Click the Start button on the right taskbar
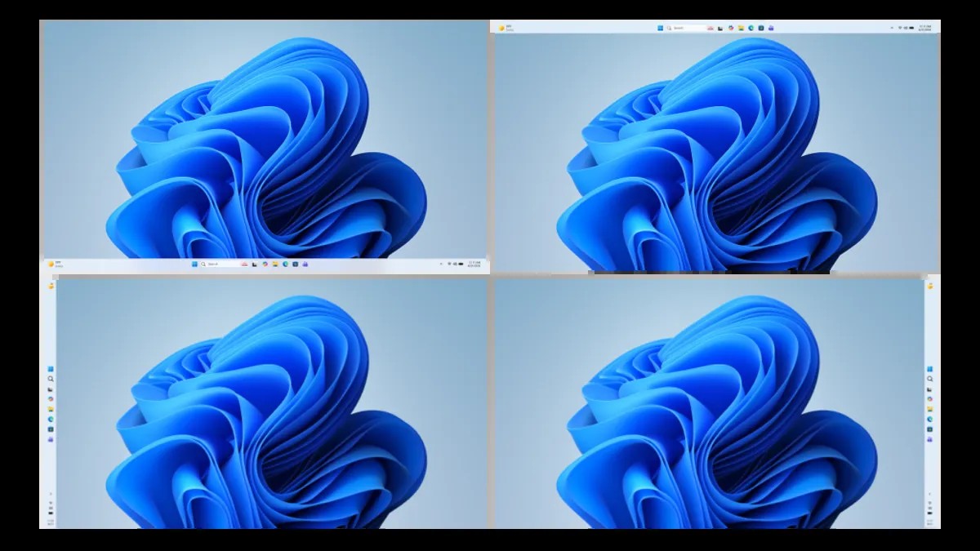This screenshot has height=551, width=980. point(930,370)
